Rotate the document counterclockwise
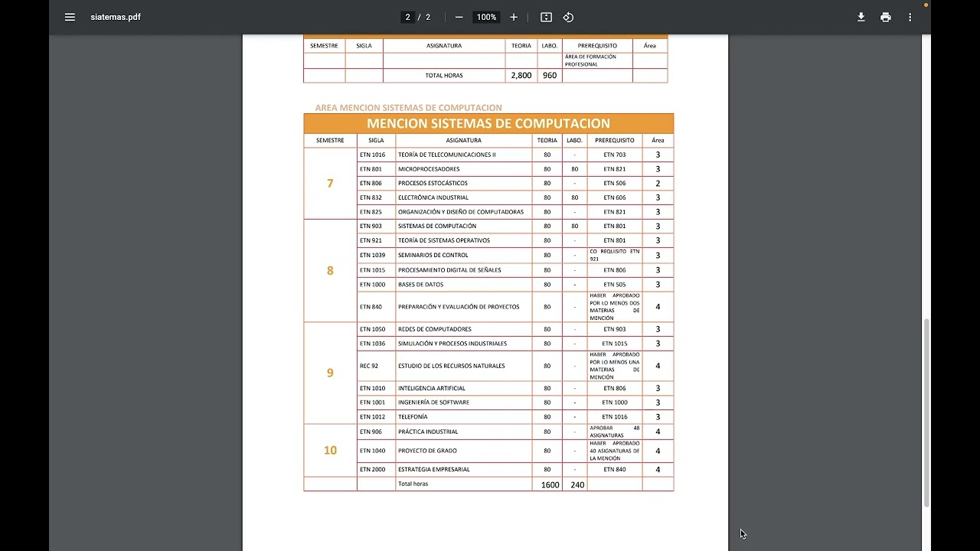Image resolution: width=980 pixels, height=551 pixels. point(568,17)
